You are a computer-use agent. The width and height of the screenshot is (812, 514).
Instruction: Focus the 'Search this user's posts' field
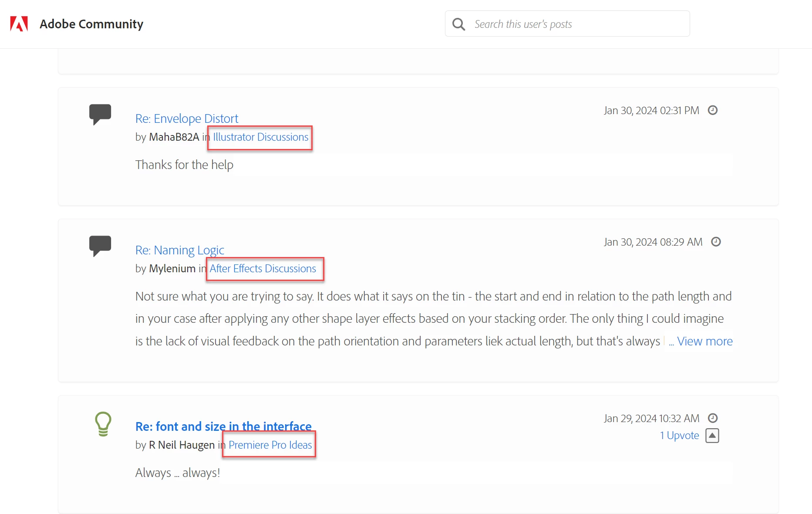567,24
